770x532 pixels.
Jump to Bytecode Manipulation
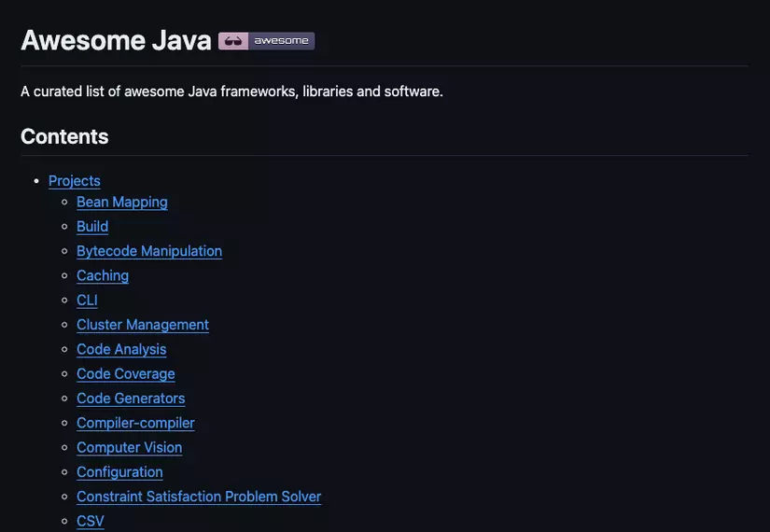pyautogui.click(x=149, y=251)
